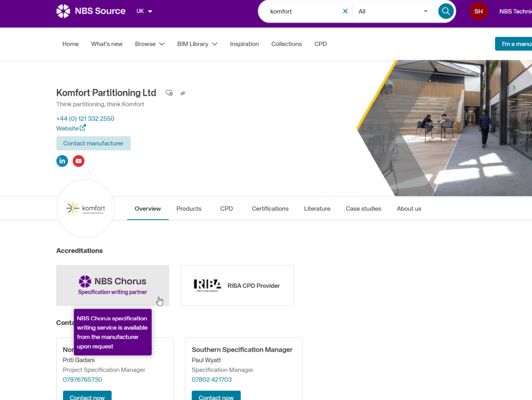Screen dimensions: 532x400
Task: Select the Overview tab
Action: pos(148,208)
